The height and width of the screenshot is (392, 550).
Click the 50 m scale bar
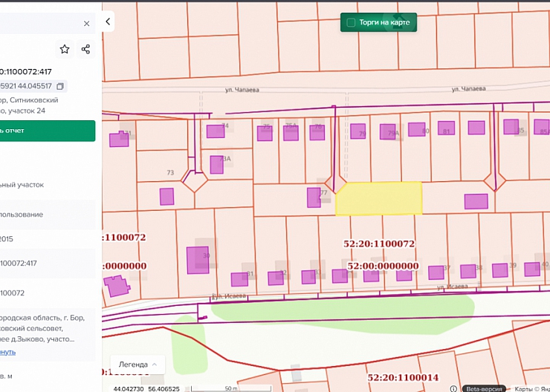pyautogui.click(x=231, y=388)
